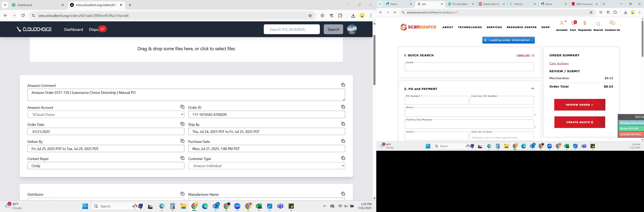This screenshot has height=212, width=644.
Task: Focus the PO Number field
Action: tap(436, 100)
